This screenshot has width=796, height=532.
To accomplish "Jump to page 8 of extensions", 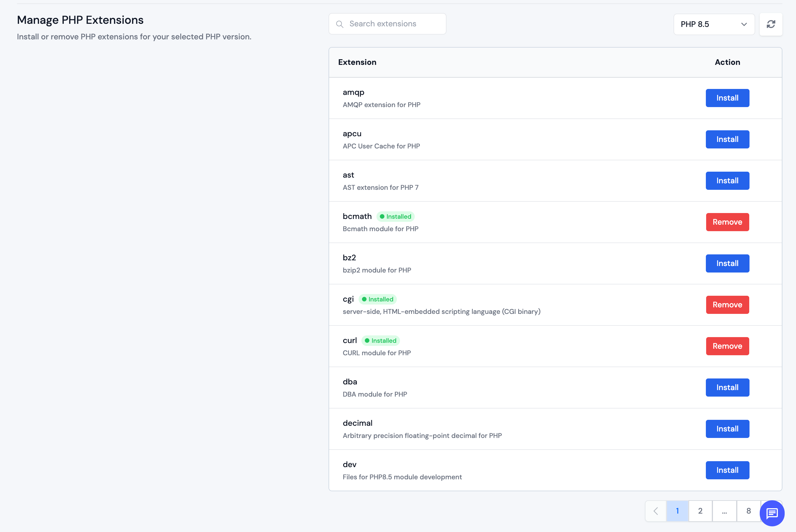I will pyautogui.click(x=748, y=511).
